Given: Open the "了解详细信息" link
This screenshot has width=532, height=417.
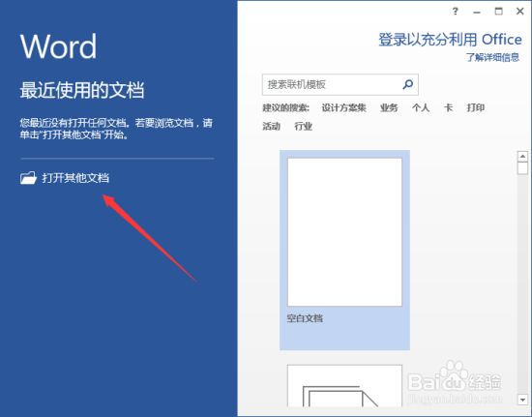Looking at the screenshot, I should [492, 57].
